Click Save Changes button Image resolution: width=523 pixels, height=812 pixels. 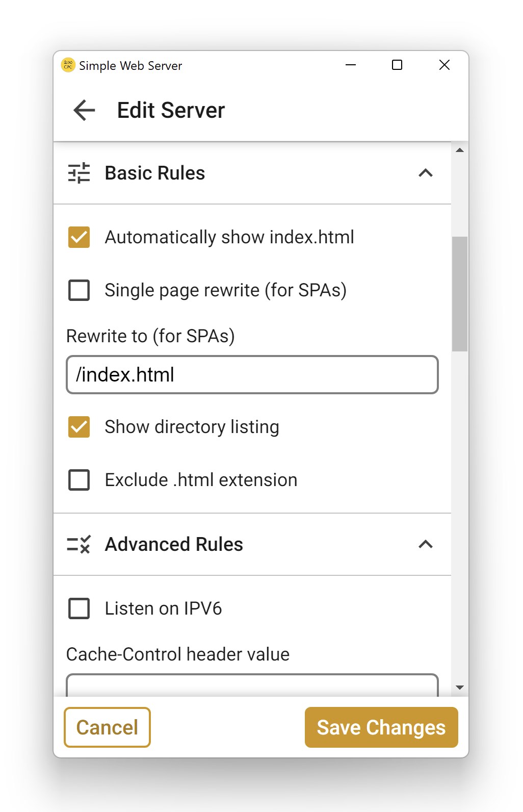(x=381, y=727)
